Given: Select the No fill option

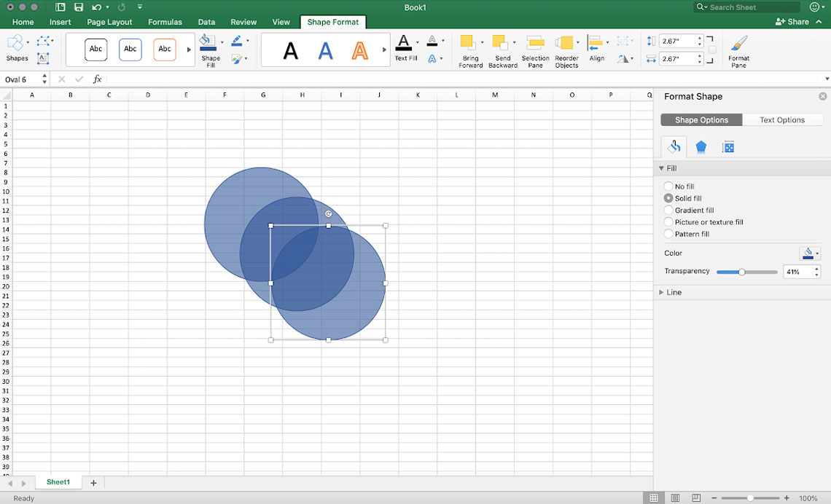Looking at the screenshot, I should tap(668, 186).
